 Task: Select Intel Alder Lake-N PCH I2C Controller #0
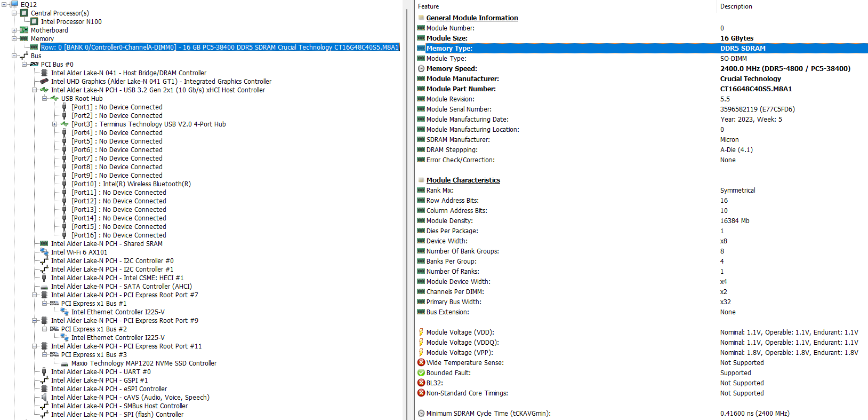click(112, 260)
